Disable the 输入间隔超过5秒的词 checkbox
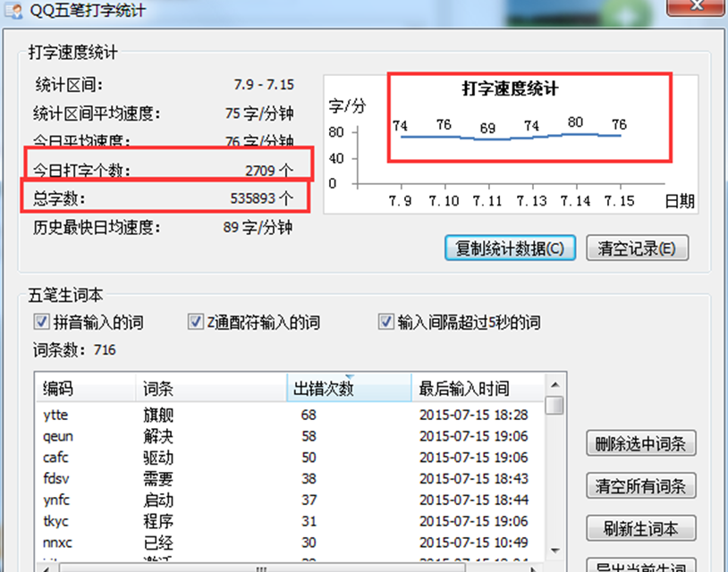 point(386,323)
